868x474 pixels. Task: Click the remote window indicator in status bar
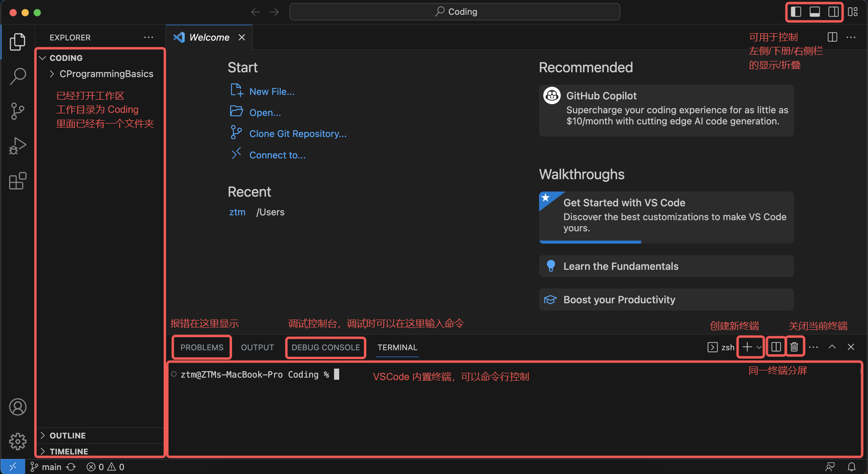[x=13, y=467]
